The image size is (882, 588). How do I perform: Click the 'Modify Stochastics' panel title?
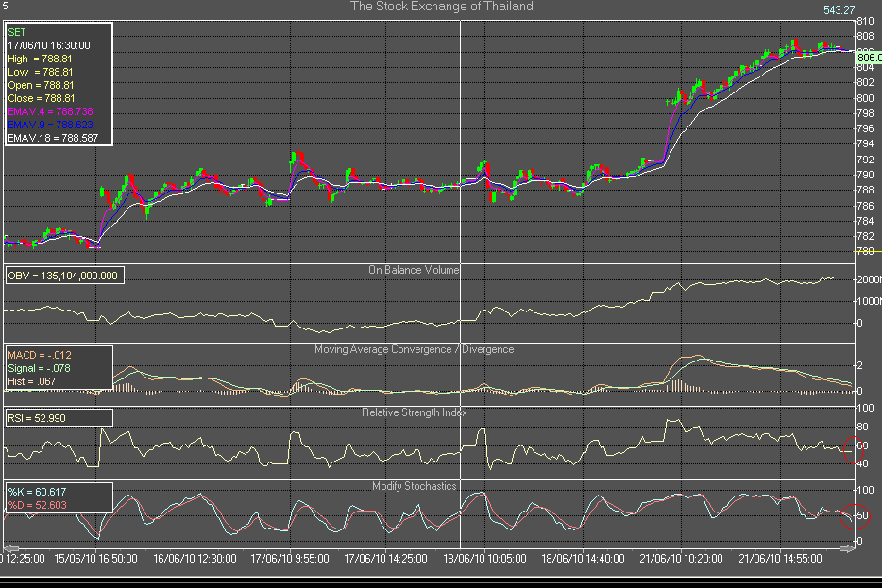(414, 486)
